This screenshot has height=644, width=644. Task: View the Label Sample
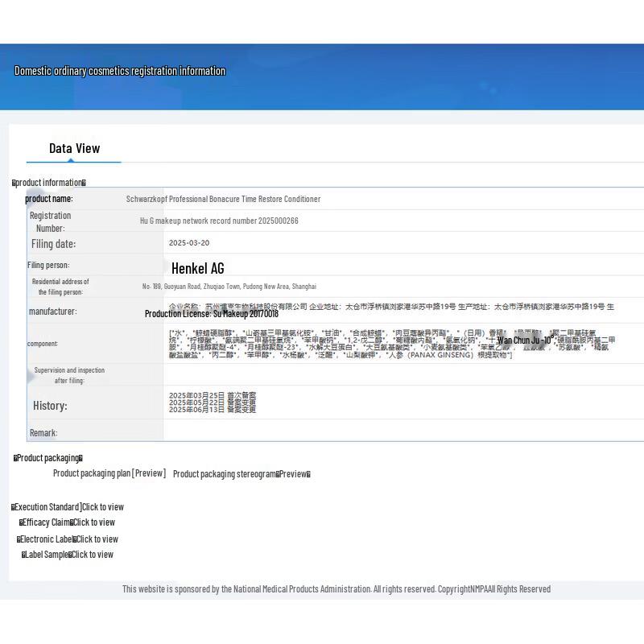93,555
